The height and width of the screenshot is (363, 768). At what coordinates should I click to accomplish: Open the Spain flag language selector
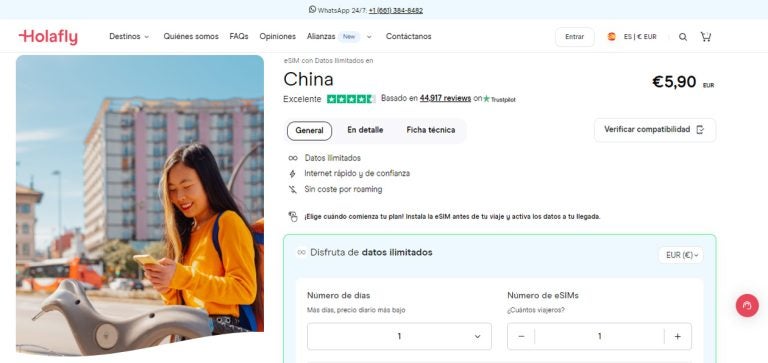click(x=611, y=37)
